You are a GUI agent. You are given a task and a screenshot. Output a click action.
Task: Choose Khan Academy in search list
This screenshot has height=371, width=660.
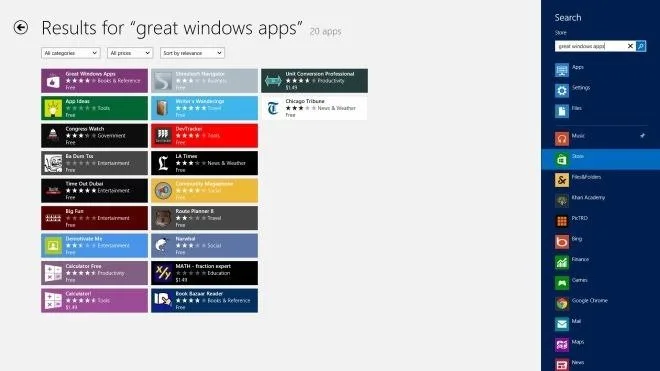601,200
